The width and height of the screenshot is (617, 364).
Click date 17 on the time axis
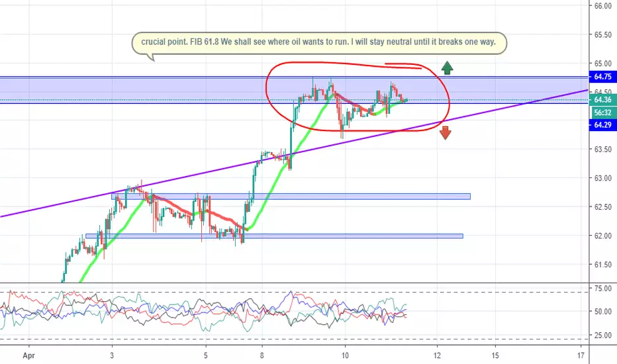(581, 356)
